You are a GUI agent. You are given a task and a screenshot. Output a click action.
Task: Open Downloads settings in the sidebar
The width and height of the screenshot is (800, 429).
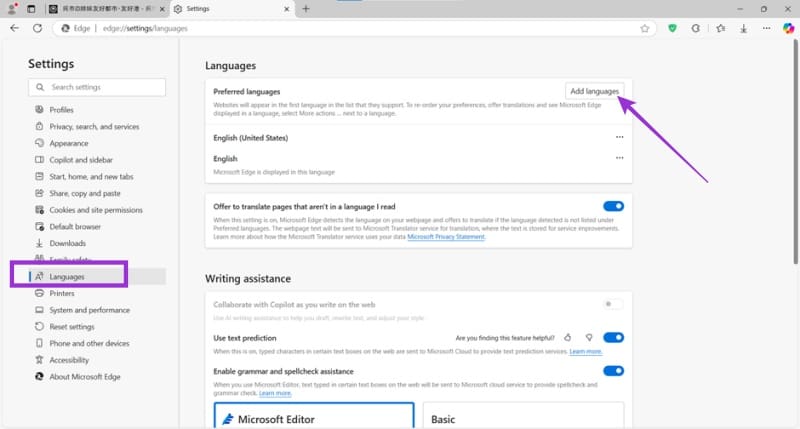tap(67, 243)
